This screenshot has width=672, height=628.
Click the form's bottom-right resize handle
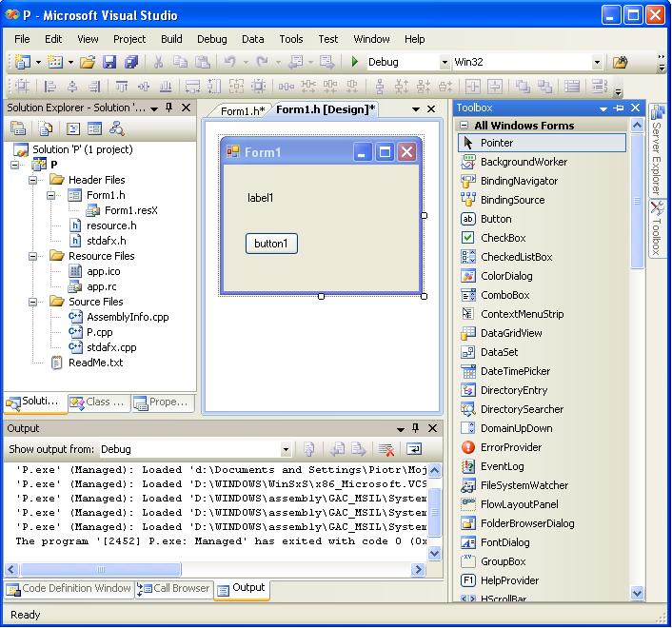424,296
